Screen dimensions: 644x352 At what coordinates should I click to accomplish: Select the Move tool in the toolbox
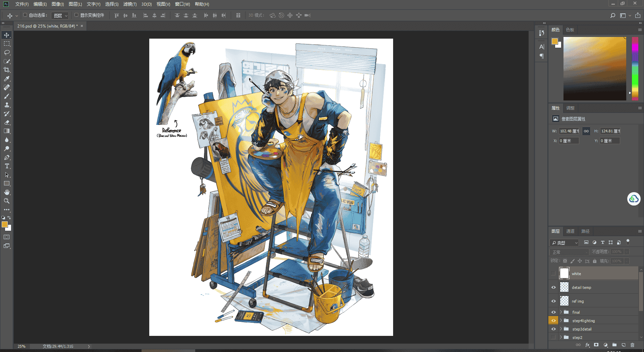[x=7, y=35]
